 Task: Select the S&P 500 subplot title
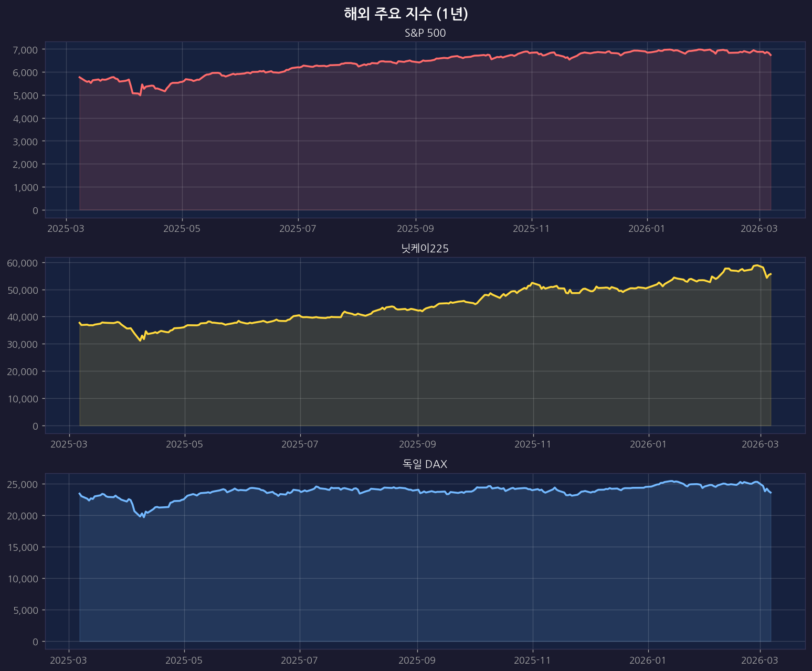(x=425, y=33)
